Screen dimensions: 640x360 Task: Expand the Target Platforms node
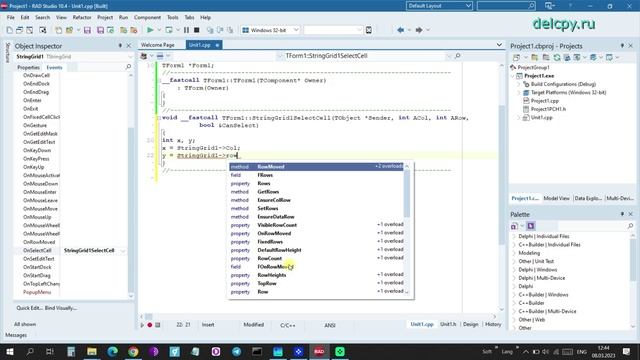point(519,93)
